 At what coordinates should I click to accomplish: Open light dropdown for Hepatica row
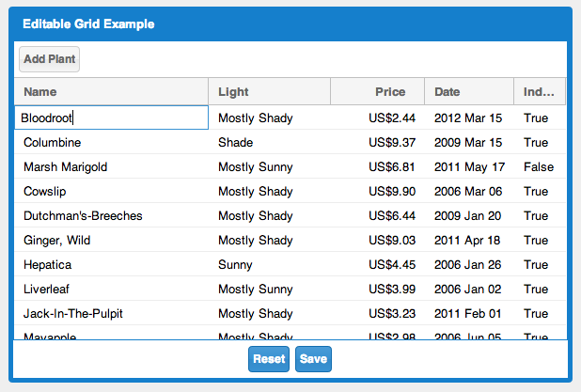click(269, 265)
